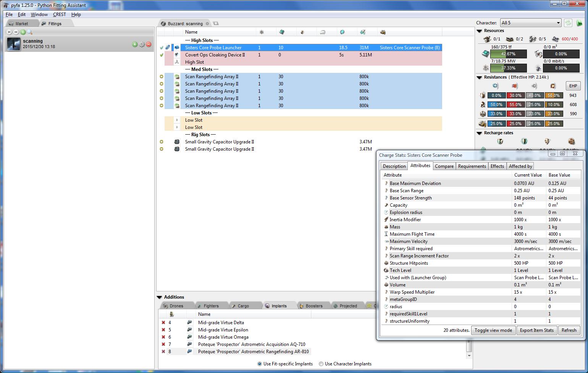Click Refresh in Charge Stats window
This screenshot has height=373, width=588.
point(569,330)
